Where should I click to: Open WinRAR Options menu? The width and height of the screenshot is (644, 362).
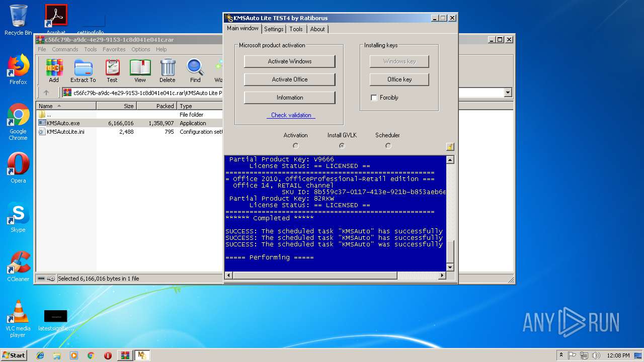pyautogui.click(x=141, y=49)
